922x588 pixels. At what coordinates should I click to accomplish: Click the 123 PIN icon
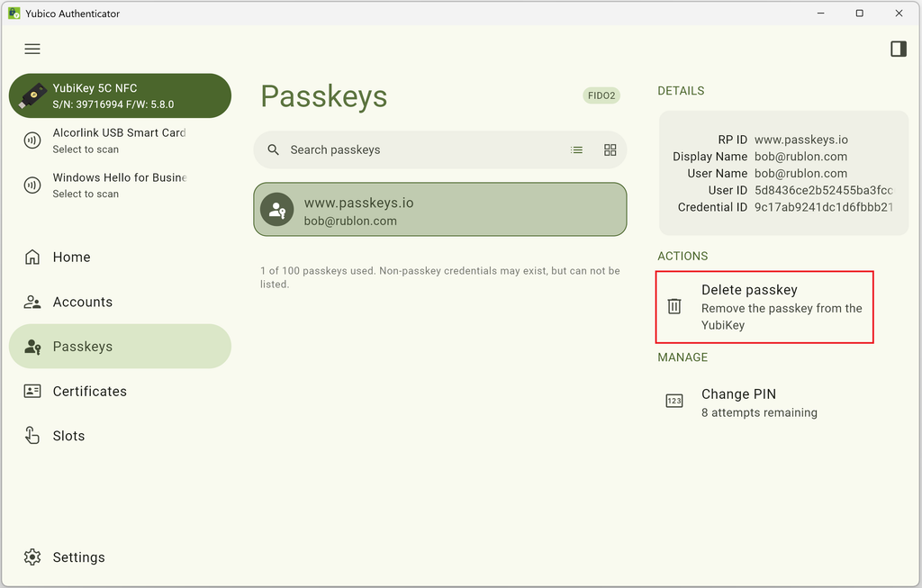click(674, 401)
